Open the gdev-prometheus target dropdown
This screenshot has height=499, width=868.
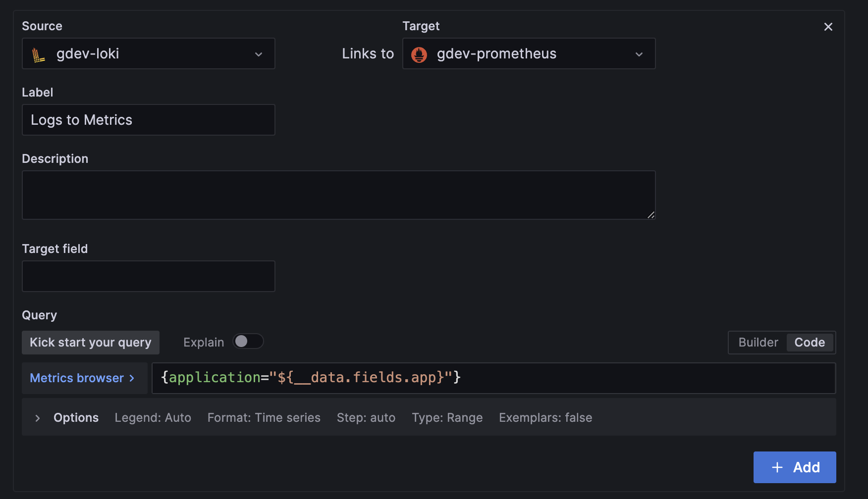529,53
